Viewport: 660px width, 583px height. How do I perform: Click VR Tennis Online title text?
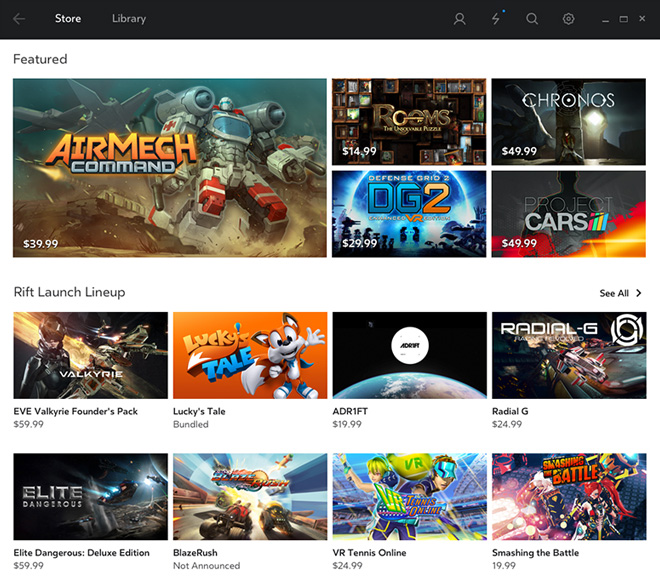(x=369, y=553)
